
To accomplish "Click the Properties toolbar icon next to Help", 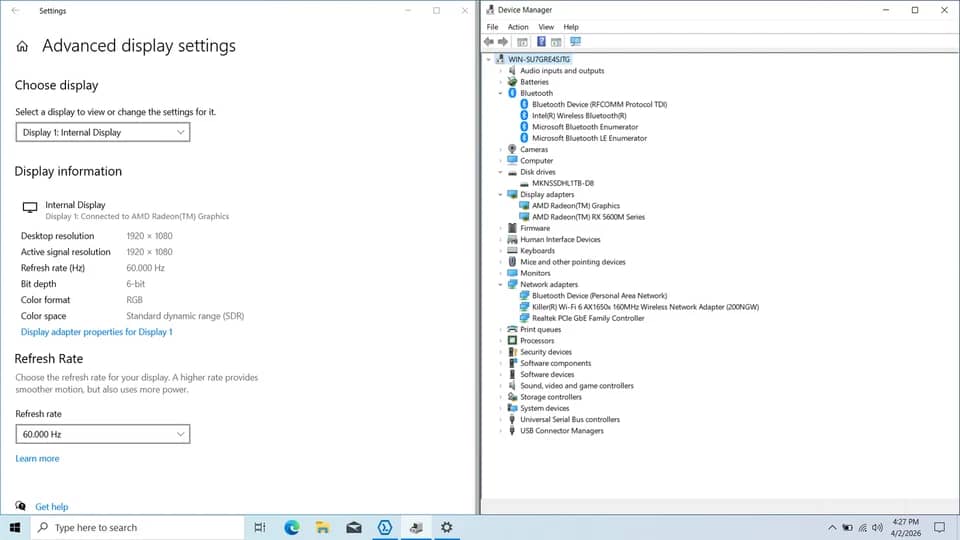I will pyautogui.click(x=556, y=42).
